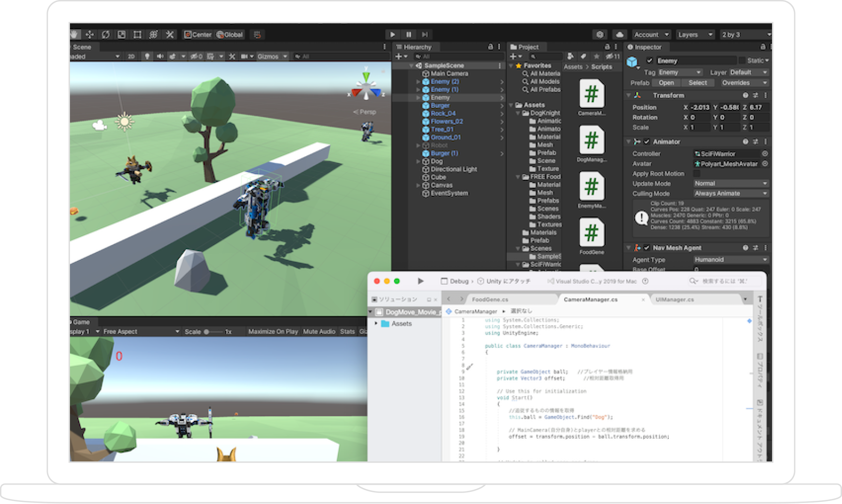Viewport: 842px width, 504px height.
Task: Open the Cloud services icon
Action: click(x=619, y=35)
